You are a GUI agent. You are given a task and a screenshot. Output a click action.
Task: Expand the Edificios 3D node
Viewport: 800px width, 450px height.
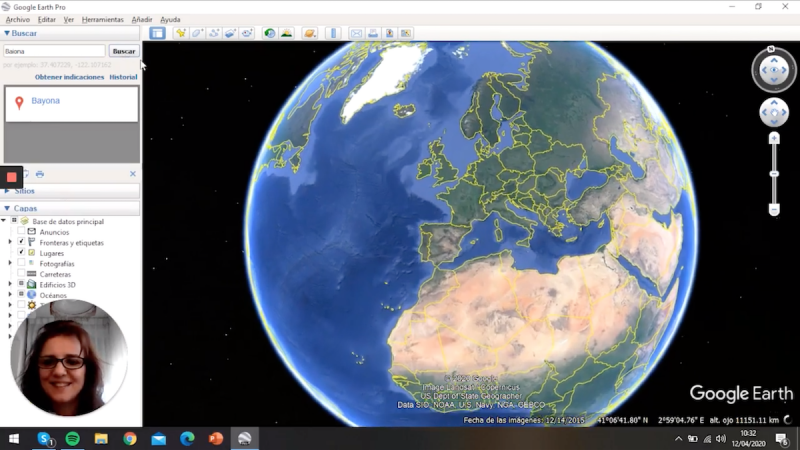pos(10,285)
